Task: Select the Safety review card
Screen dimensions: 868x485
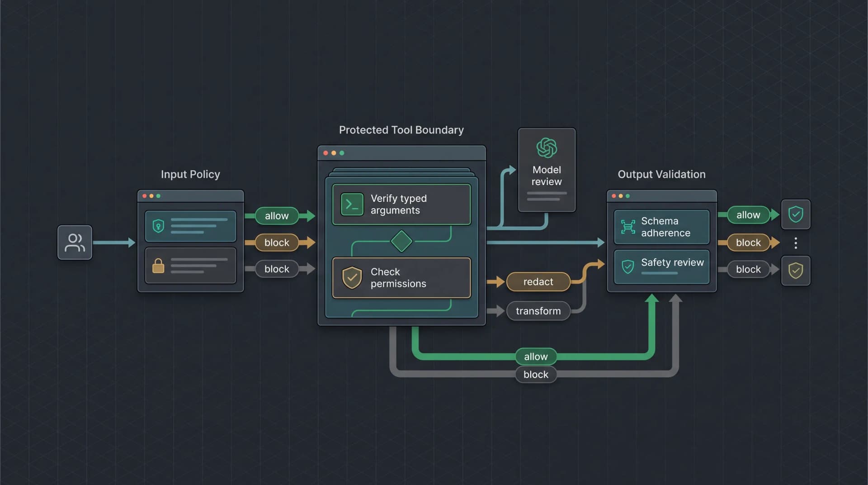Action: pos(661,267)
